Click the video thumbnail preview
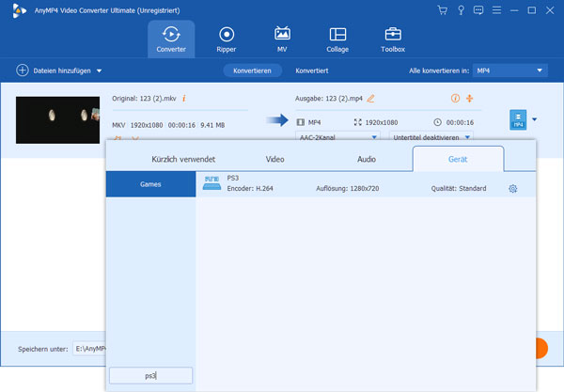Screen dimensions: 564x392 coord(57,119)
